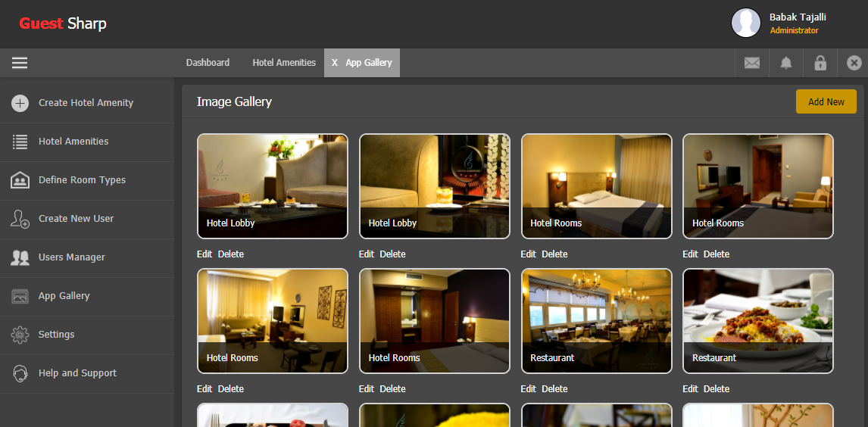Open the Restaurant thumbnail with chandeliers
The width and height of the screenshot is (868, 427).
tap(596, 321)
